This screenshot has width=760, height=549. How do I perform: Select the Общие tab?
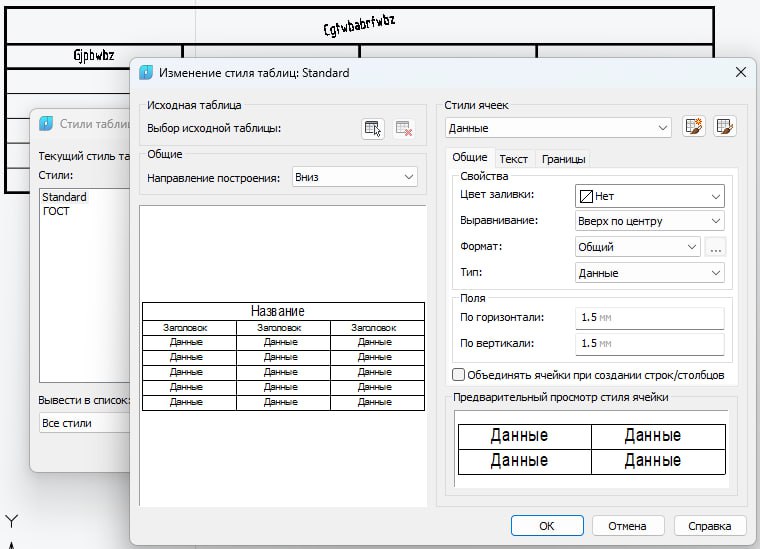pyautogui.click(x=469, y=158)
